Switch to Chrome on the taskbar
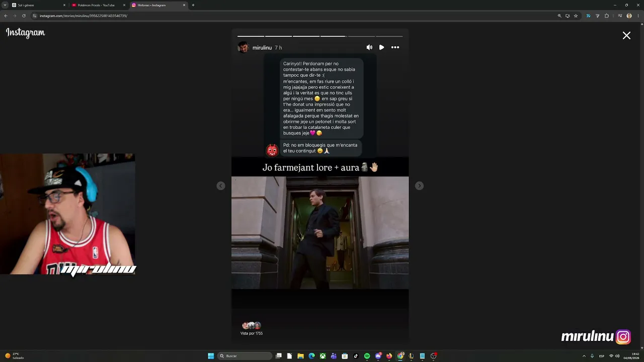 [400, 356]
